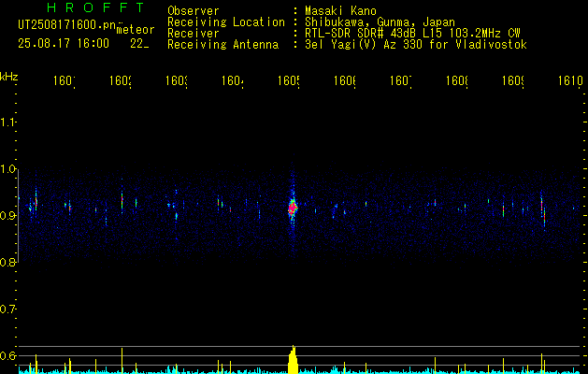The height and width of the screenshot is (374, 588).
Task: Click the 1.1 frequency axis label
Action: 7,122
